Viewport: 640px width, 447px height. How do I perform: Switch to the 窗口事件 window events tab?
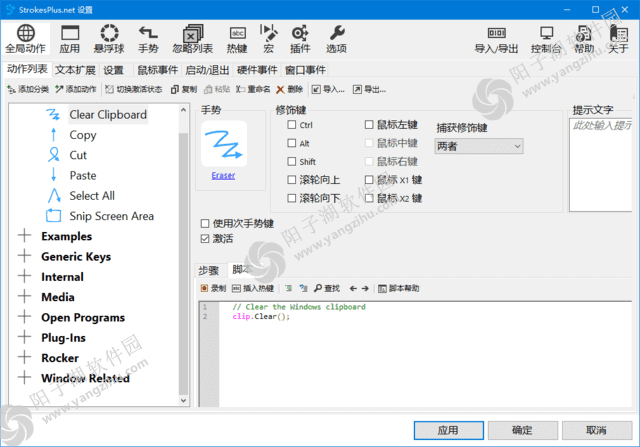[305, 70]
